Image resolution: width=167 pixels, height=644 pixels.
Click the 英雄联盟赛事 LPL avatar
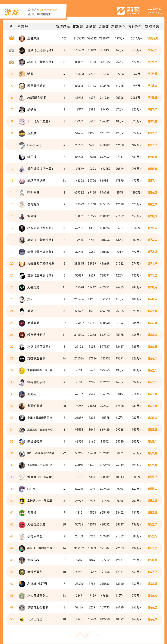pos(22,358)
